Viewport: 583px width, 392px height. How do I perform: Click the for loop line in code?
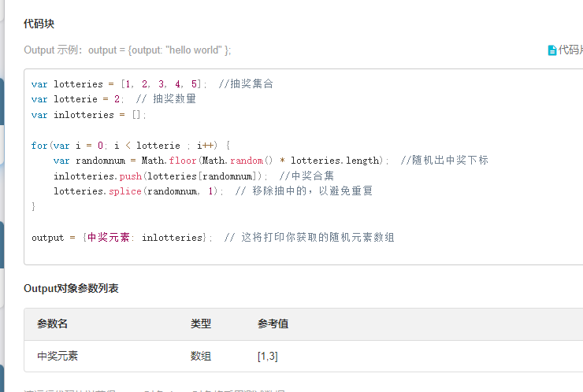pyautogui.click(x=130, y=145)
